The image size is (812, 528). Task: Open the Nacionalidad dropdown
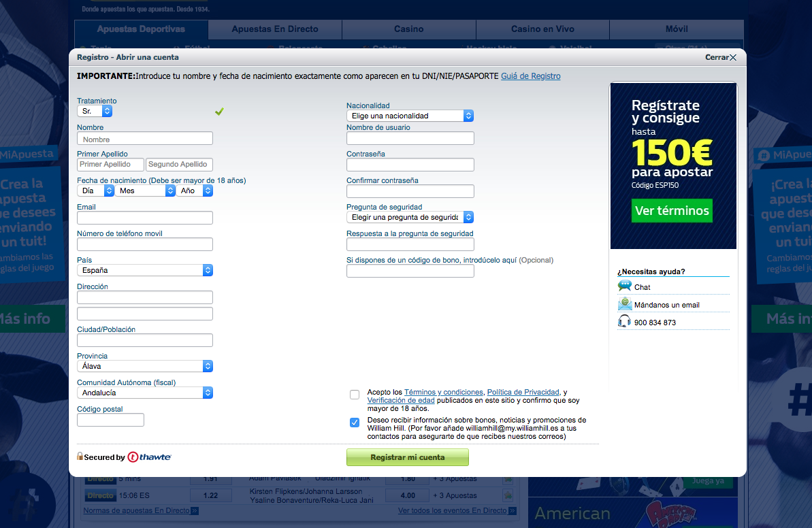point(410,116)
